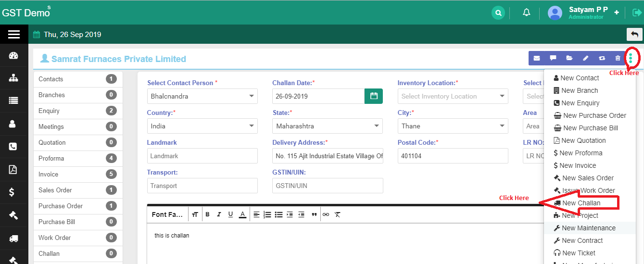Open the contacts person sidebar icon
644x264 pixels.
(x=13, y=124)
